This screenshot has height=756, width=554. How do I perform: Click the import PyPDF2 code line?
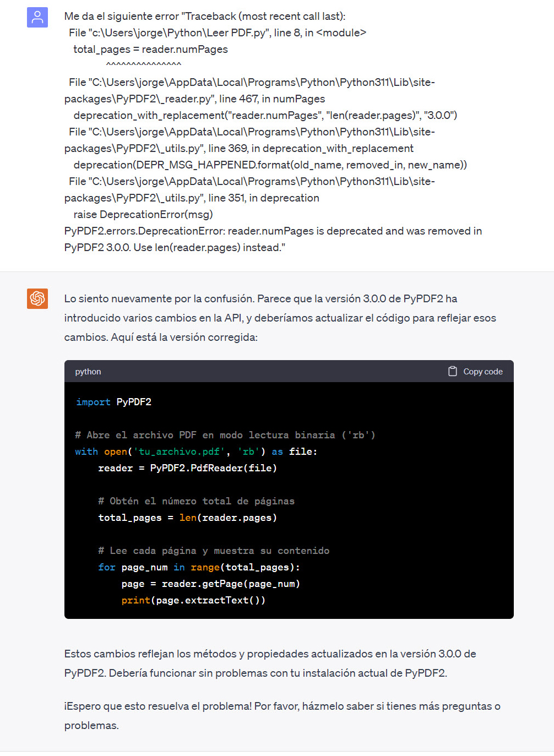click(113, 402)
